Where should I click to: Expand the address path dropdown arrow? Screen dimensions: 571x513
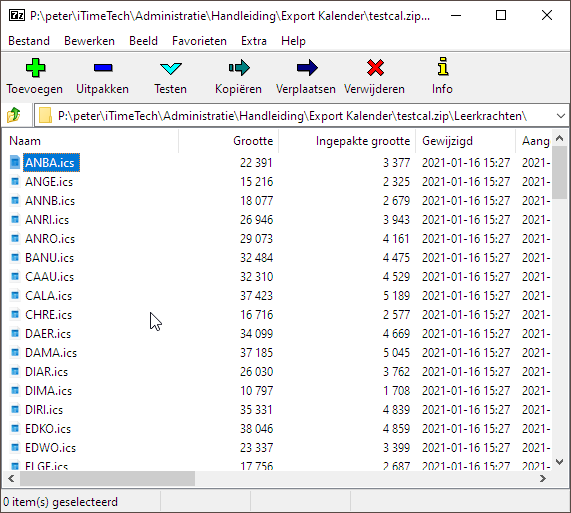pos(560,116)
